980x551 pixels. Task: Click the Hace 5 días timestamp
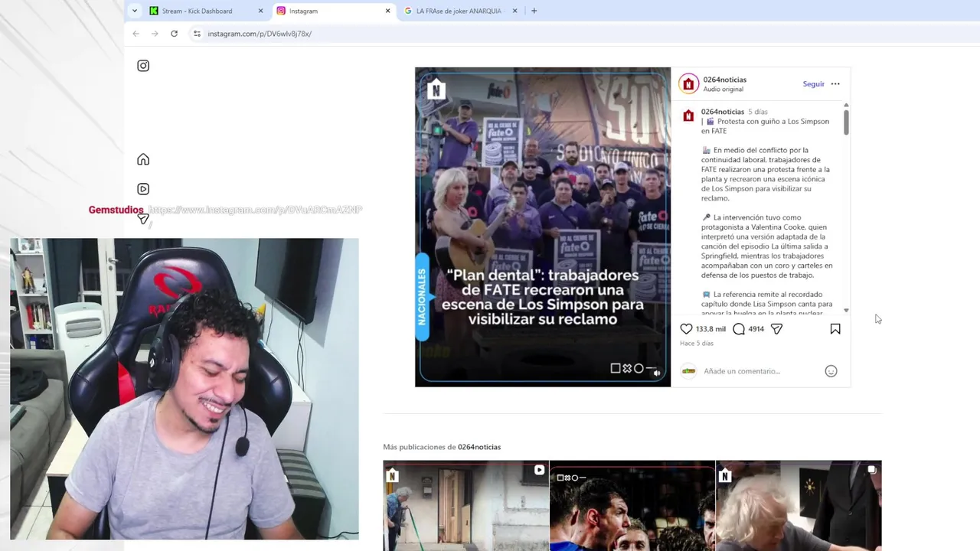697,344
